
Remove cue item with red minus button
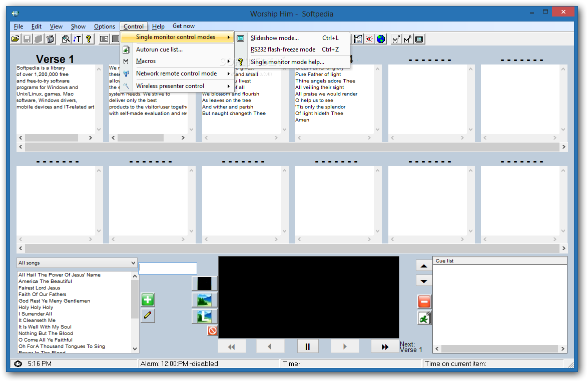(x=424, y=301)
